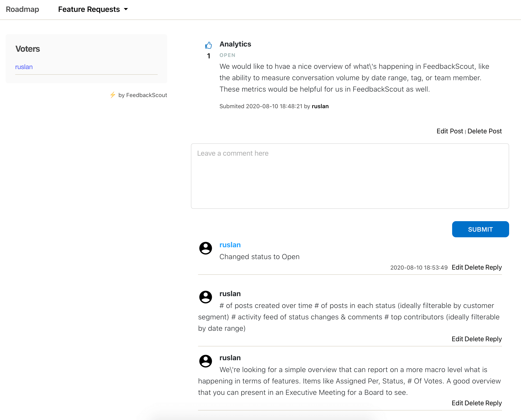Click 'Submited 2020-08-10 18:48:21' text

(x=261, y=106)
